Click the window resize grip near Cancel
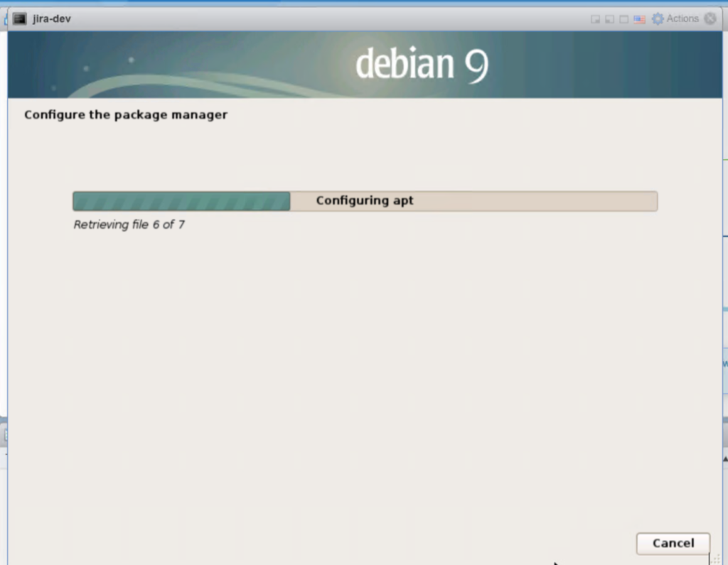This screenshot has height=565, width=728. coord(715,559)
